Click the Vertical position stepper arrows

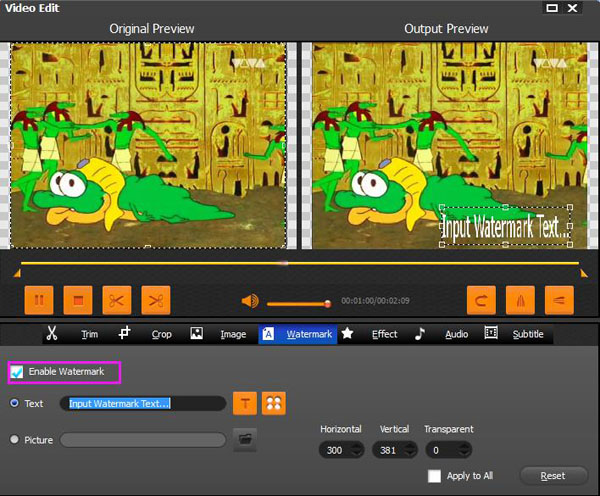tap(411, 450)
